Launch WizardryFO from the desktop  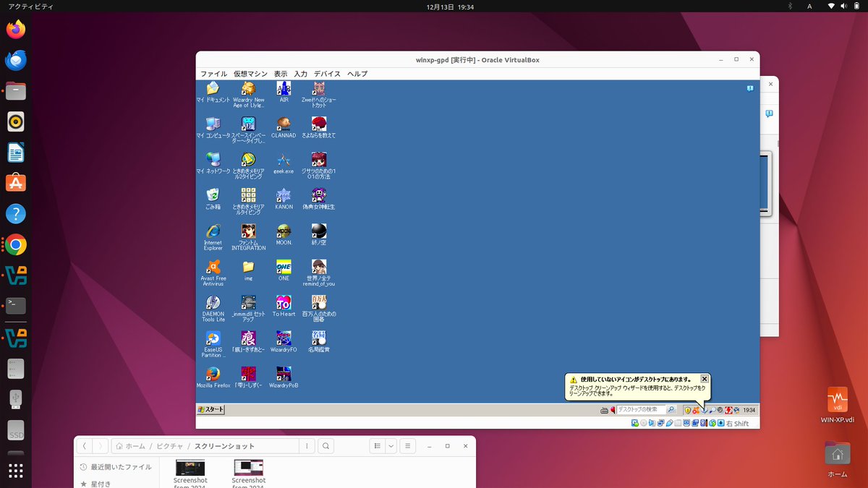284,341
